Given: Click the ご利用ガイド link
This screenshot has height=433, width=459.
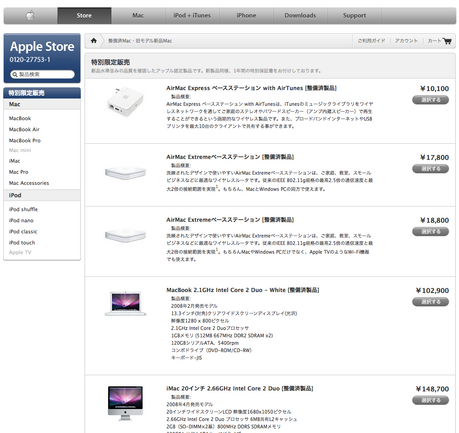Looking at the screenshot, I should [x=371, y=41].
